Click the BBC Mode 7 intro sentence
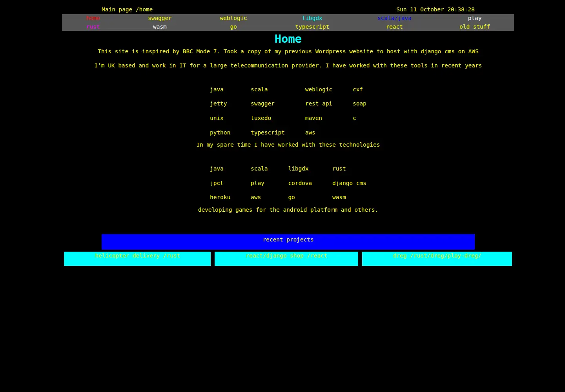The image size is (565, 392). 288,51
